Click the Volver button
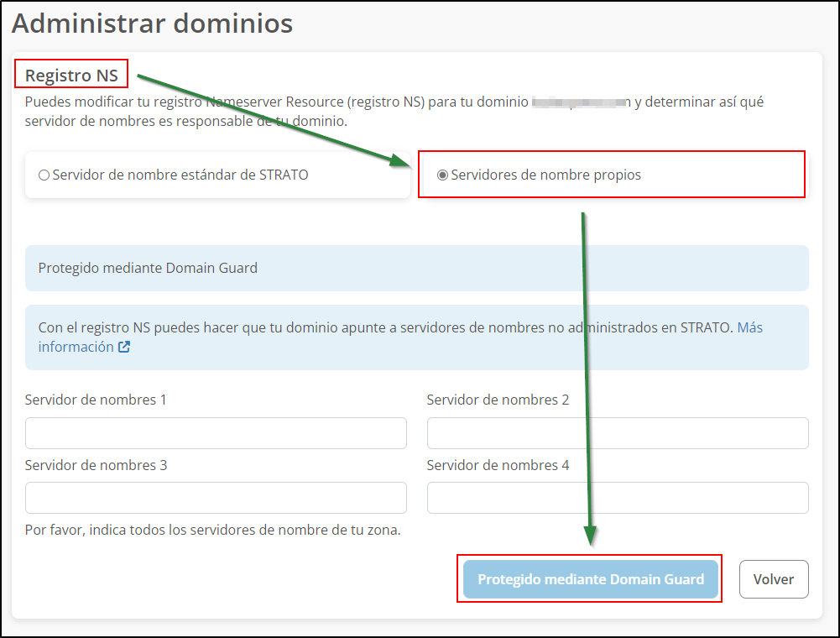840x638 pixels. tap(773, 579)
